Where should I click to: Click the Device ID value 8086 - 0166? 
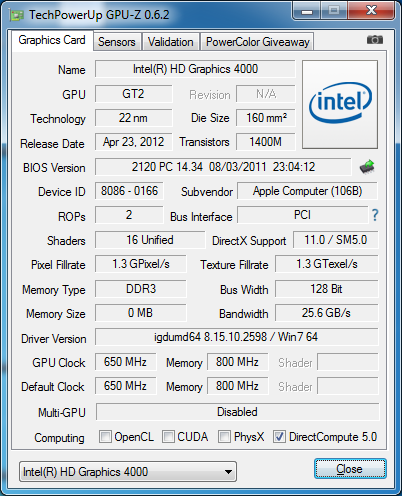[x=129, y=191]
